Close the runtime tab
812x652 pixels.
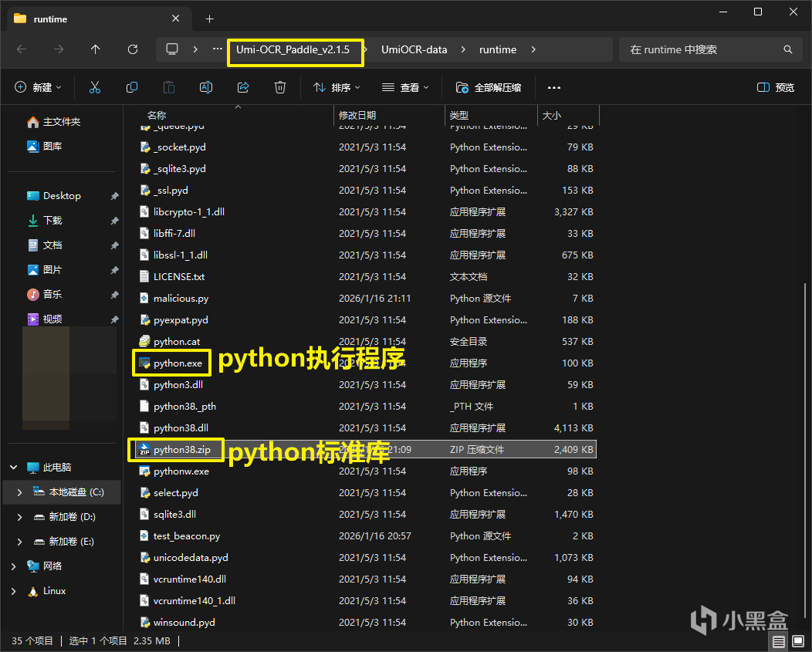coord(175,19)
